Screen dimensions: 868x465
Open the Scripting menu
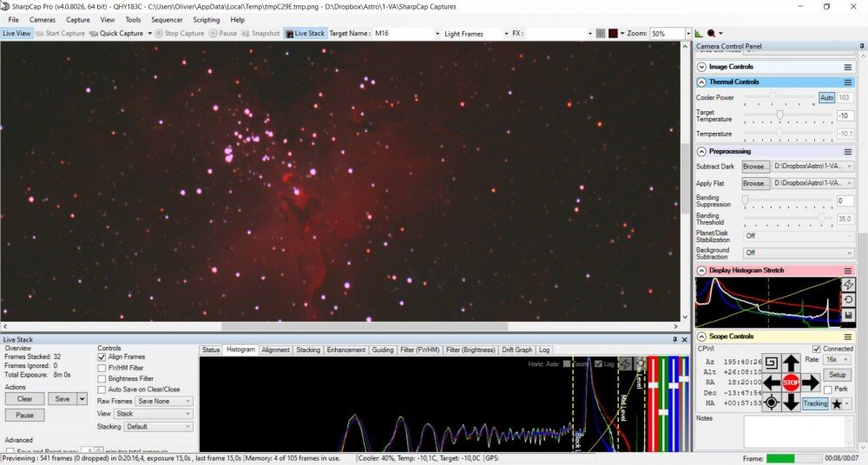[x=206, y=19]
